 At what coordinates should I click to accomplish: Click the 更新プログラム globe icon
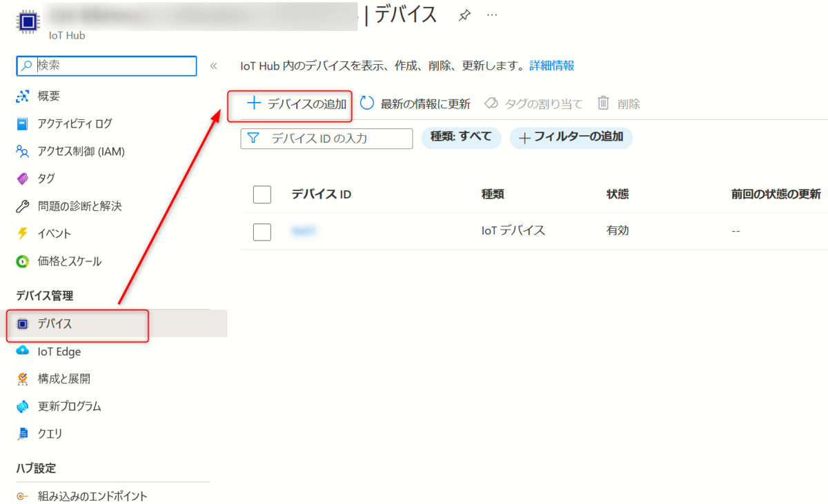click(23, 406)
